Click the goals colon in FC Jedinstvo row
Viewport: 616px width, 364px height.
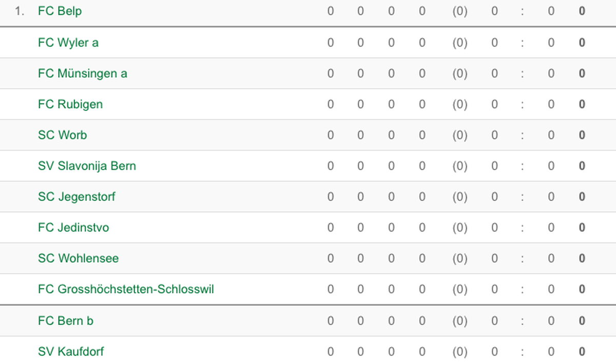click(x=522, y=227)
